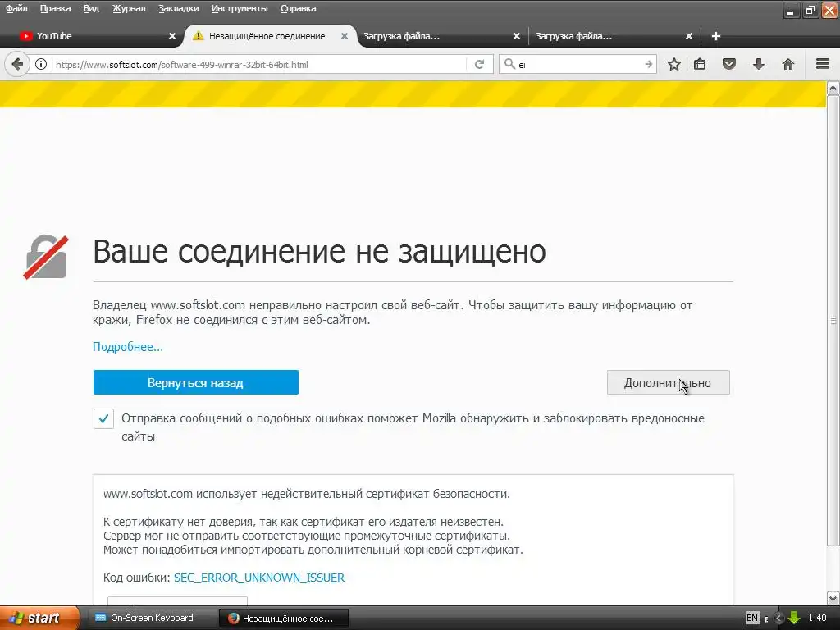Close the first Загрузка файла tab
Viewport: 840px width, 630px height.
517,36
